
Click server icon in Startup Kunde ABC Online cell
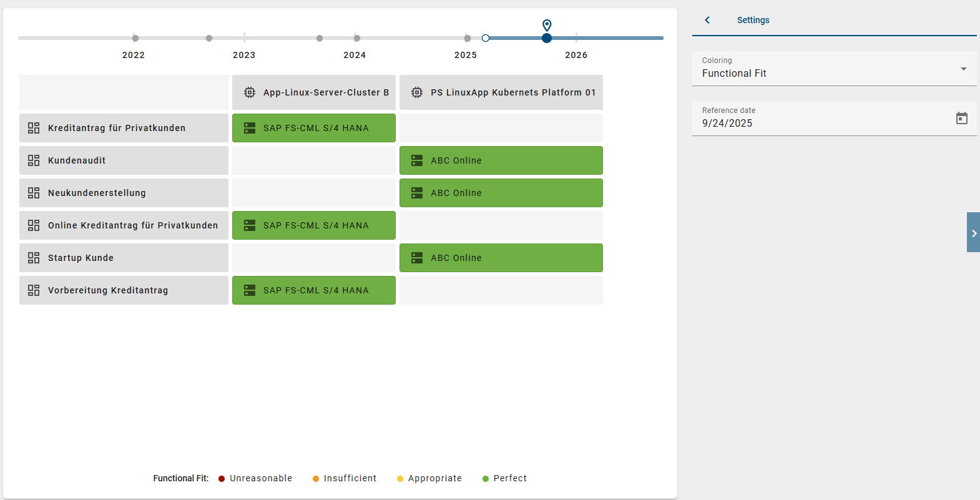[x=417, y=258]
